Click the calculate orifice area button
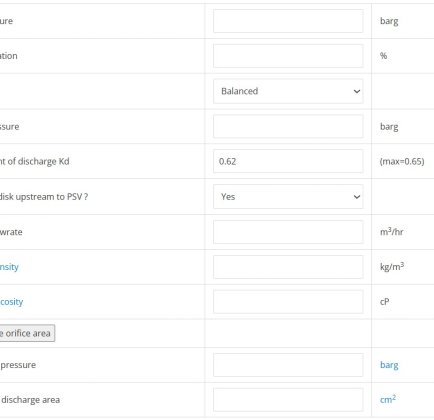The height and width of the screenshot is (420, 434). point(27,333)
